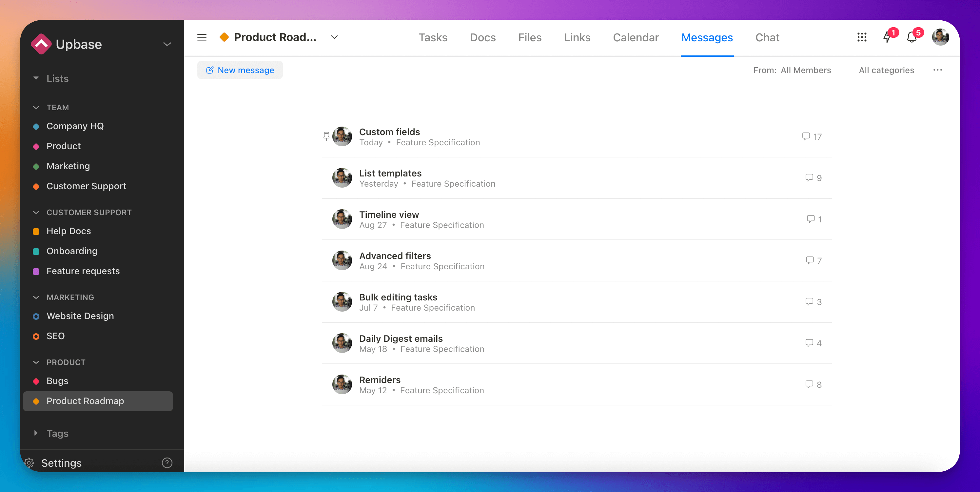Screen dimensions: 980x492
Task: Open the hamburger navigation menu
Action: 202,37
